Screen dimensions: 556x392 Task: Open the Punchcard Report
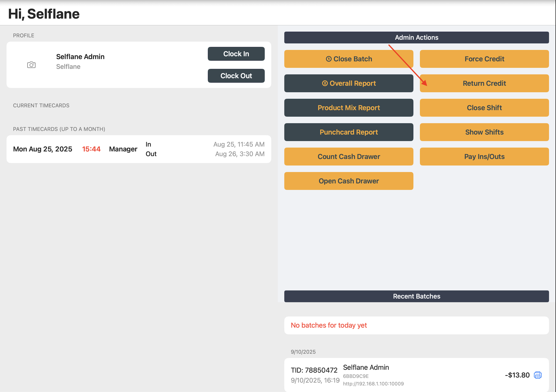point(349,132)
